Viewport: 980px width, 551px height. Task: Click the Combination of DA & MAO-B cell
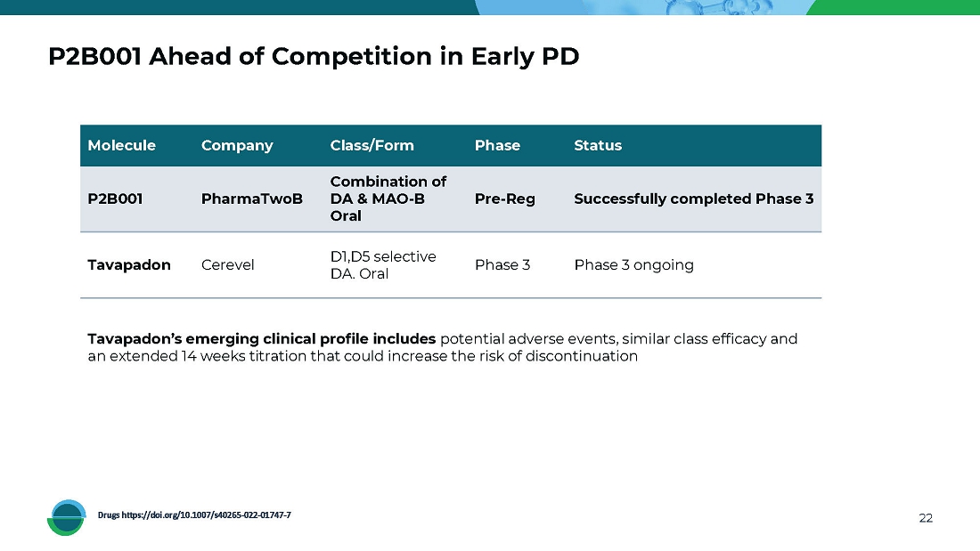(x=388, y=199)
